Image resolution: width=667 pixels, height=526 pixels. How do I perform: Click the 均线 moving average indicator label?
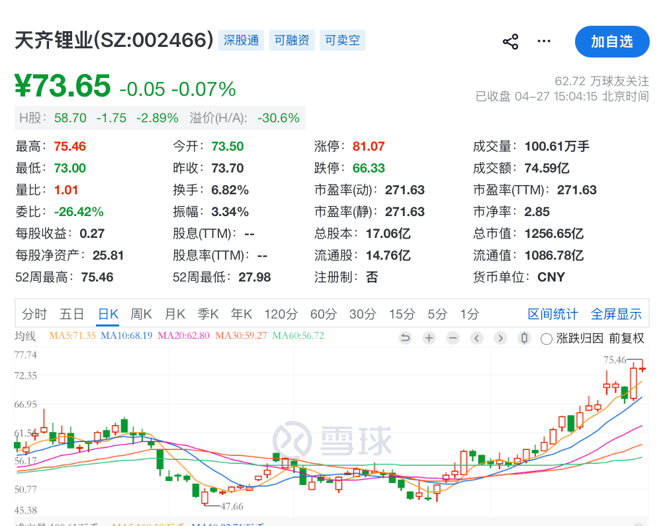click(x=26, y=336)
